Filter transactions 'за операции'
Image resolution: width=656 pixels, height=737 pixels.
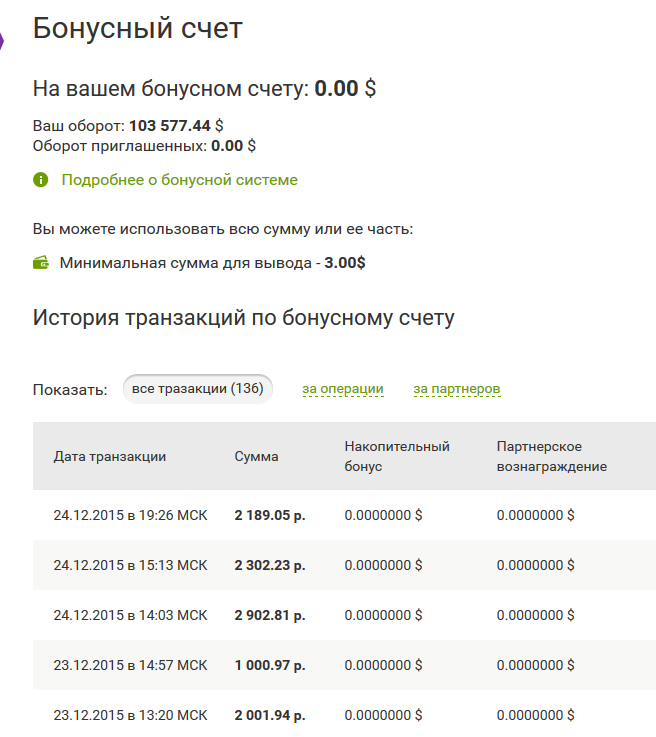343,389
